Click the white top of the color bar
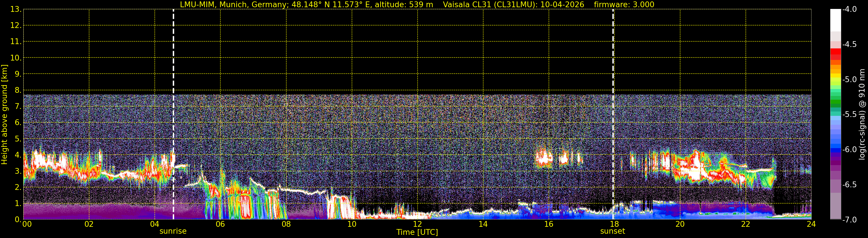 pos(835,20)
